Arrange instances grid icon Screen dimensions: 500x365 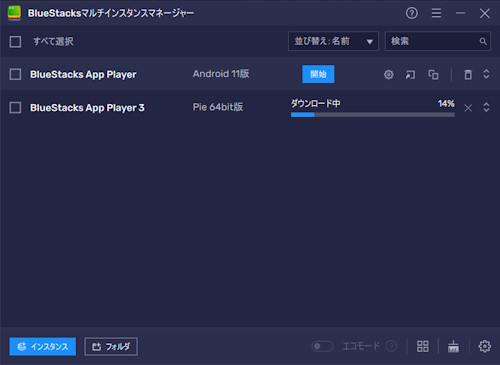click(x=423, y=346)
